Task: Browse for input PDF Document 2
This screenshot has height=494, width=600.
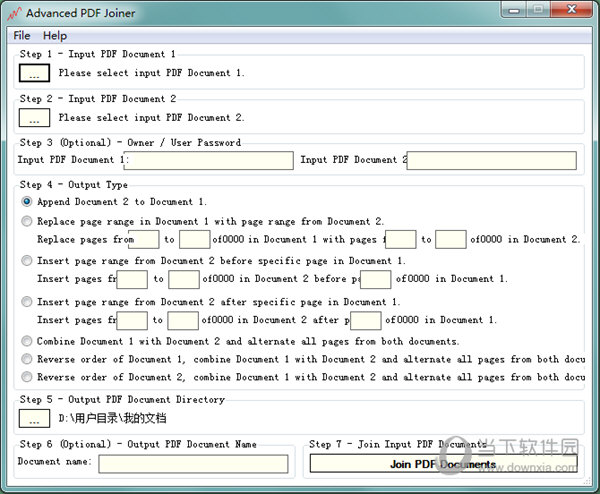Action: pos(34,117)
